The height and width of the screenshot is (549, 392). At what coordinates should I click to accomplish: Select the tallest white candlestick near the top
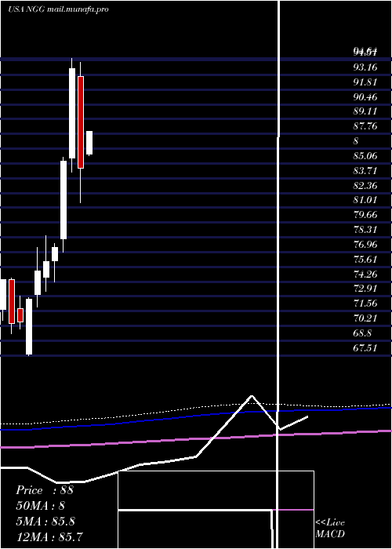point(72,113)
